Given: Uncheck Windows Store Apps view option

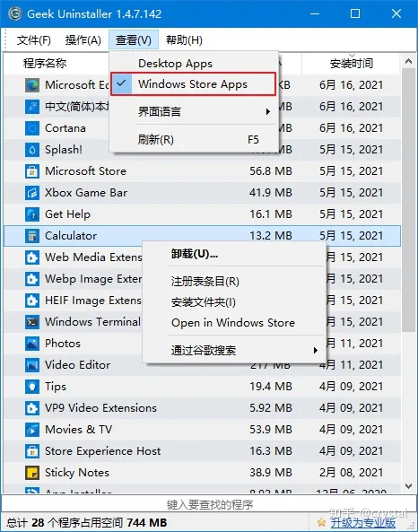Looking at the screenshot, I should pos(193,83).
